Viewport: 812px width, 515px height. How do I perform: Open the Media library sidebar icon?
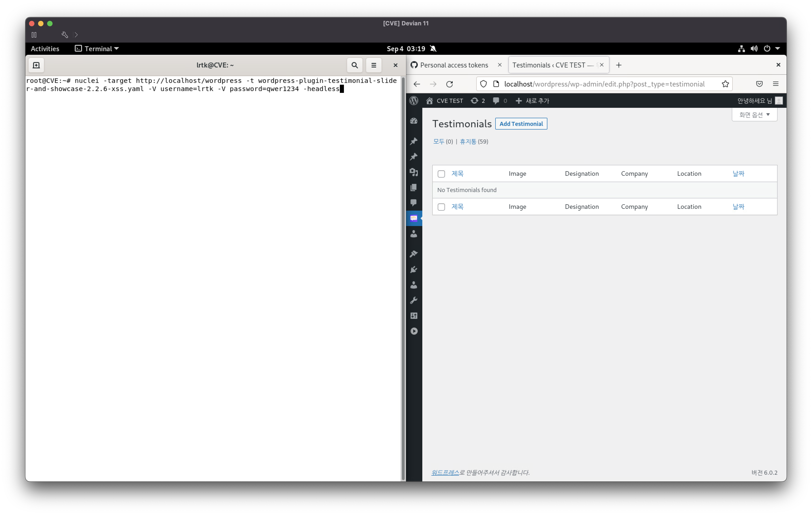[x=414, y=172]
